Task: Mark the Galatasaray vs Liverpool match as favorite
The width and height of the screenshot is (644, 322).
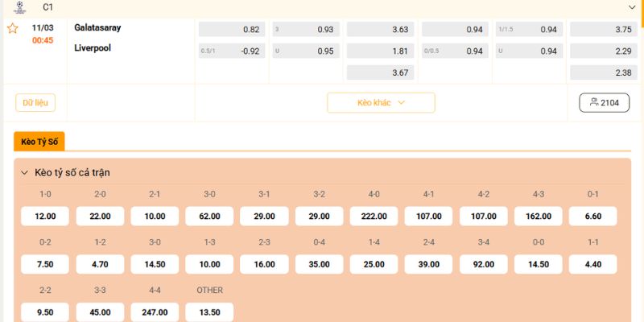Action: pos(13,28)
